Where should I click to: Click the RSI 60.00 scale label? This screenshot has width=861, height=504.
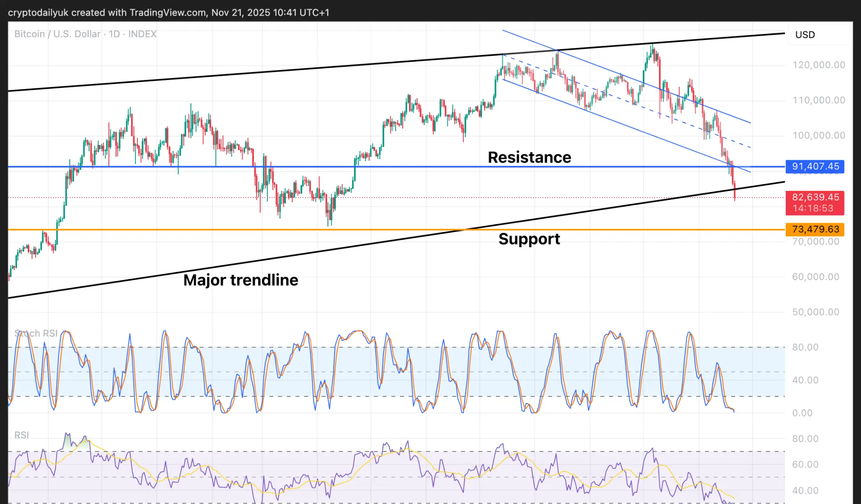805,465
